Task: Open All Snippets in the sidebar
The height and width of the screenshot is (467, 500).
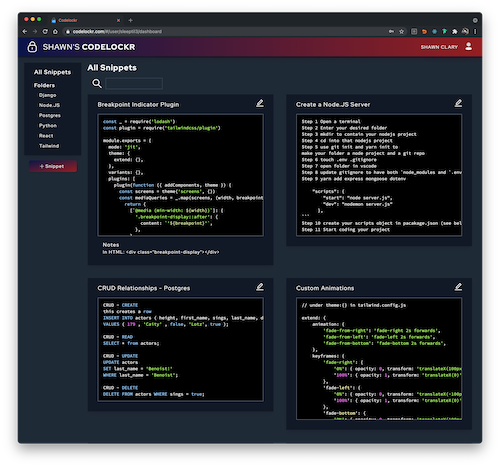Action: click(x=52, y=72)
